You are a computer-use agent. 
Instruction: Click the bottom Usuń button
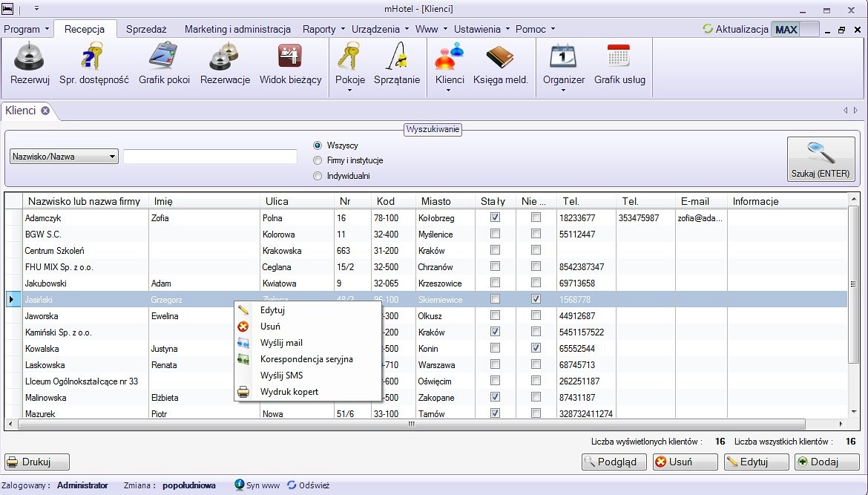[685, 462]
